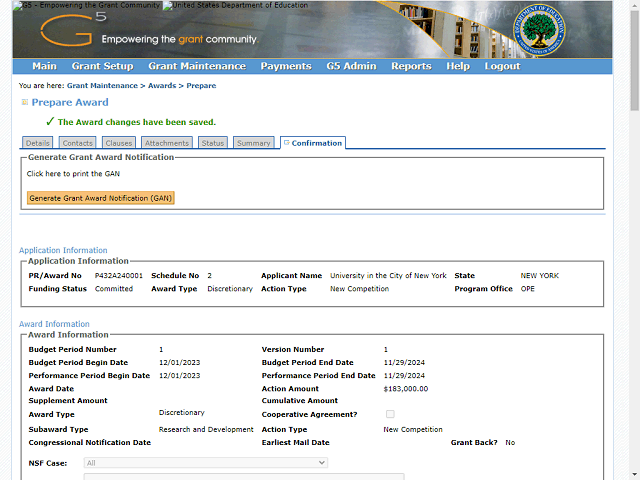
Task: Click the small icon on the Confirmation tab
Action: (287, 142)
